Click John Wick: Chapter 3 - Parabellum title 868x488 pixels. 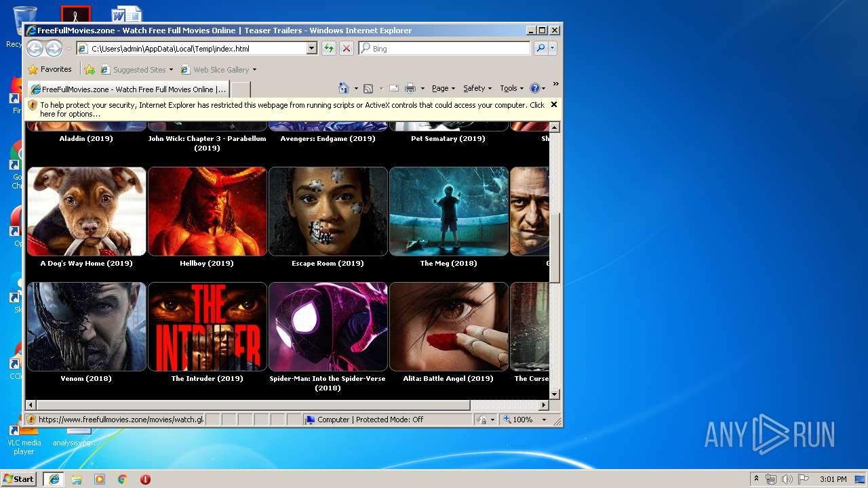[x=207, y=143]
